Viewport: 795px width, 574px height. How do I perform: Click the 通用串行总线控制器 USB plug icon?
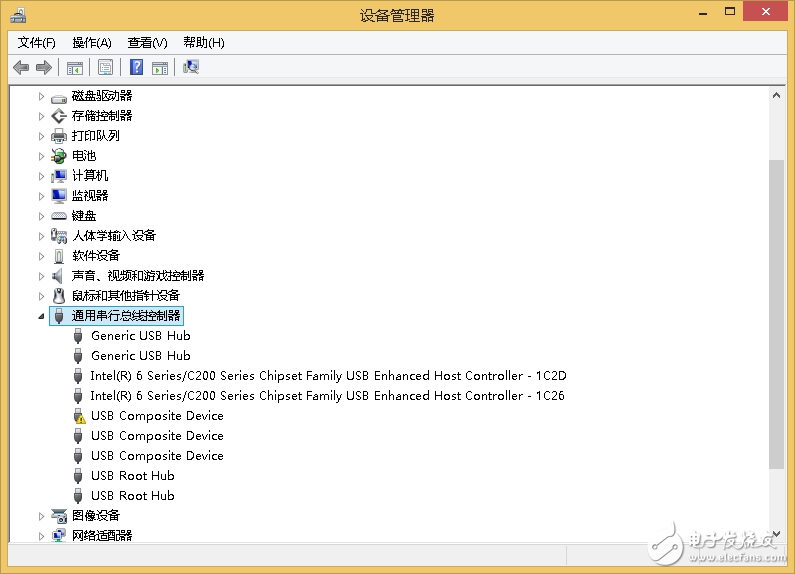pyautogui.click(x=59, y=316)
